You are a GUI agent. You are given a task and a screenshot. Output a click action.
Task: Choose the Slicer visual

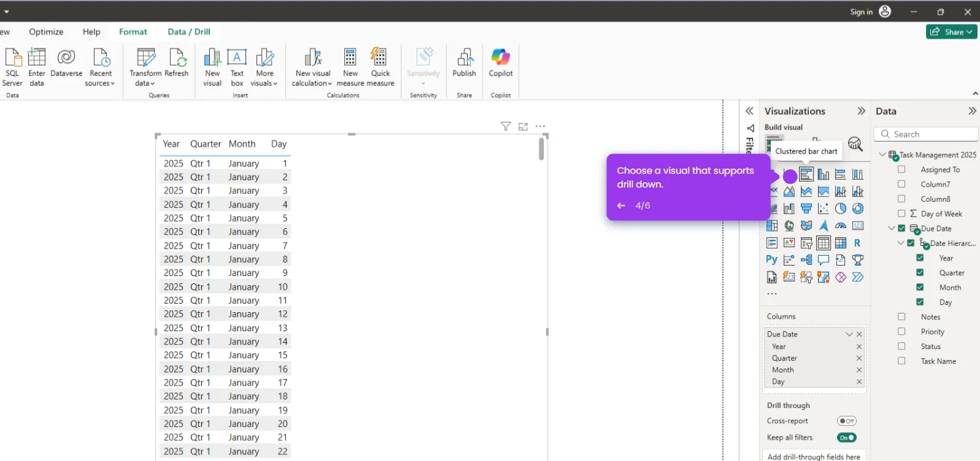(806, 243)
